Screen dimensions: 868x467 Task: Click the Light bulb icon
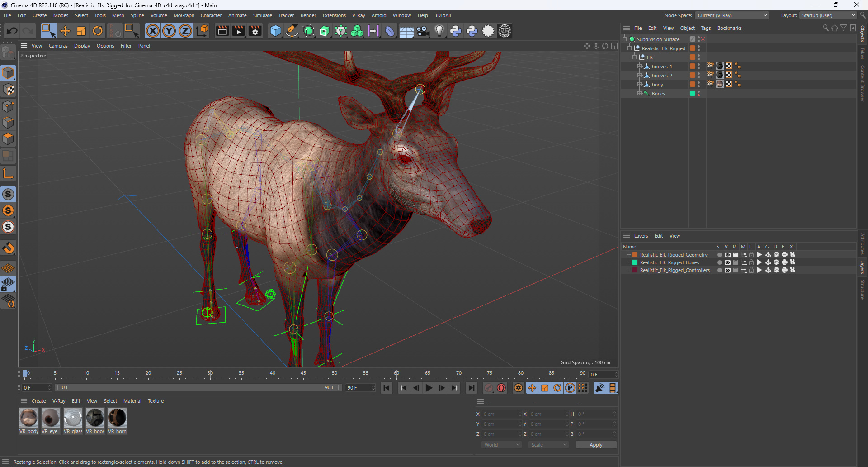tap(439, 31)
